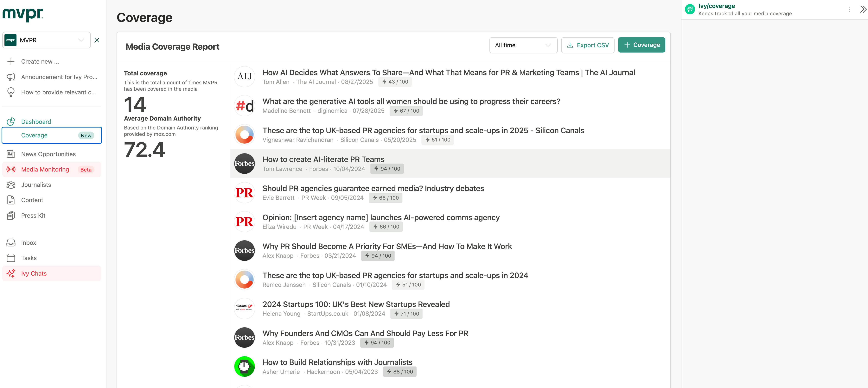This screenshot has height=388, width=868.
Task: Open Opinion: [Insert agency name] launches article
Action: 381,217
